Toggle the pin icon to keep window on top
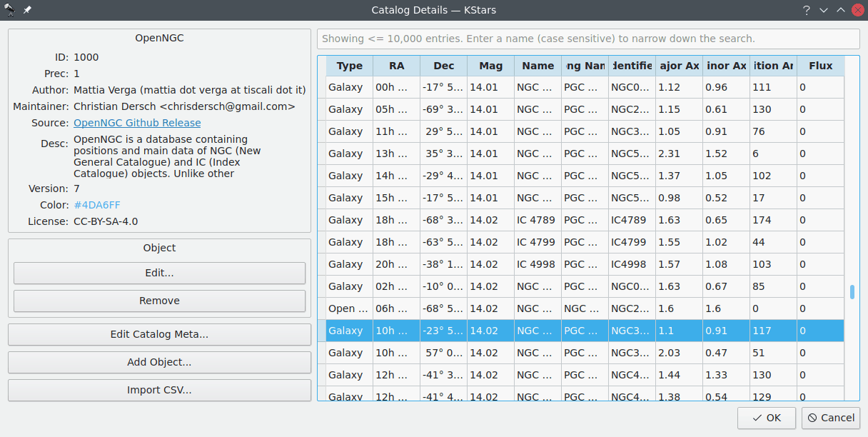 pyautogui.click(x=27, y=10)
